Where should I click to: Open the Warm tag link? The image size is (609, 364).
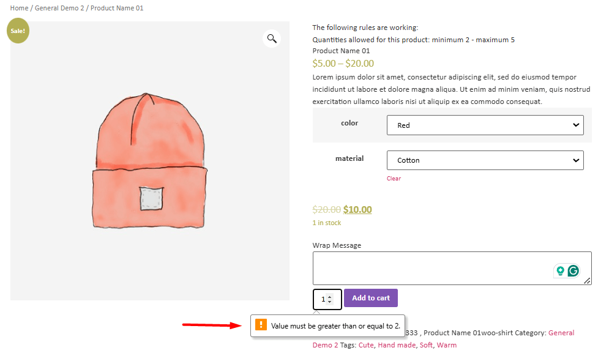coord(447,345)
